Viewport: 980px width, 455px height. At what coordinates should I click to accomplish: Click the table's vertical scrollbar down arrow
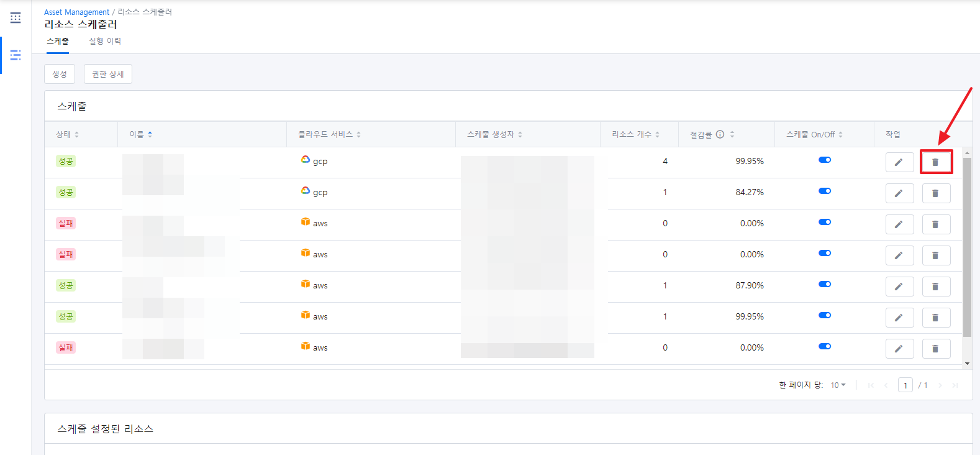(967, 364)
